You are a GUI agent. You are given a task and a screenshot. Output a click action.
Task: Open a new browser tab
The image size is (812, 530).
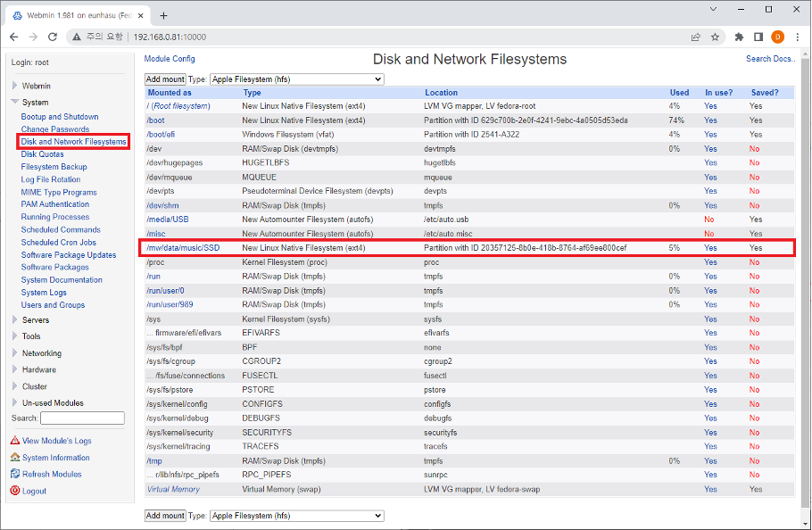coord(163,13)
